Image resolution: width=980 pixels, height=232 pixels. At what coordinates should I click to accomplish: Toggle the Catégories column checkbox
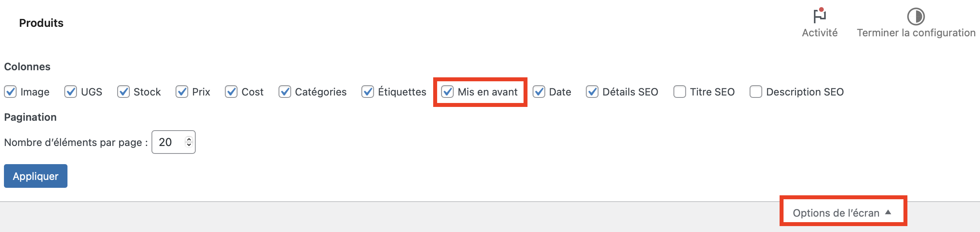[x=285, y=92]
